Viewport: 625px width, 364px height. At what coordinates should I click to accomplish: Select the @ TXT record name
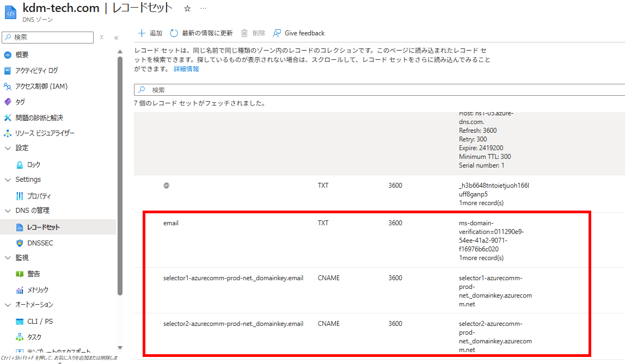coord(166,186)
